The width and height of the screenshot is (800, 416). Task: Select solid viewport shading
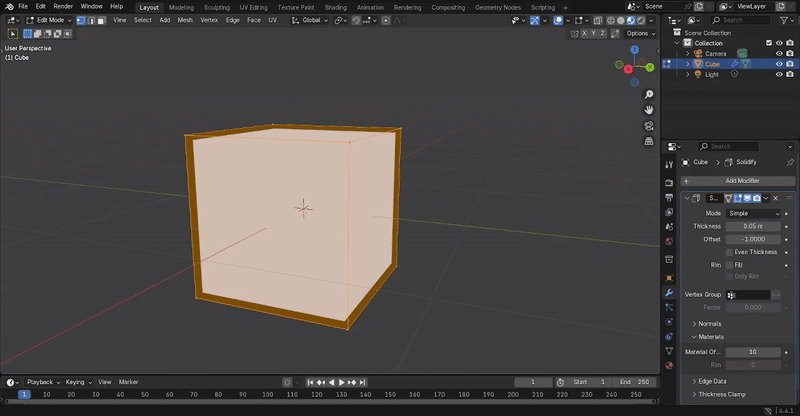(620, 20)
